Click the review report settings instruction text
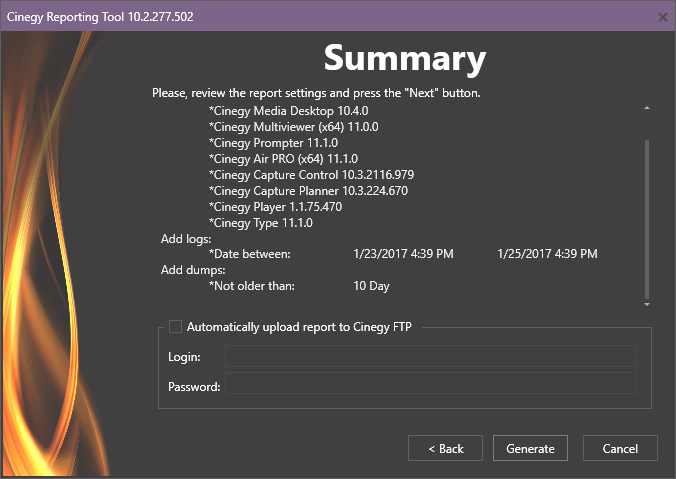Screen dimensions: 676x479 pos(316,93)
